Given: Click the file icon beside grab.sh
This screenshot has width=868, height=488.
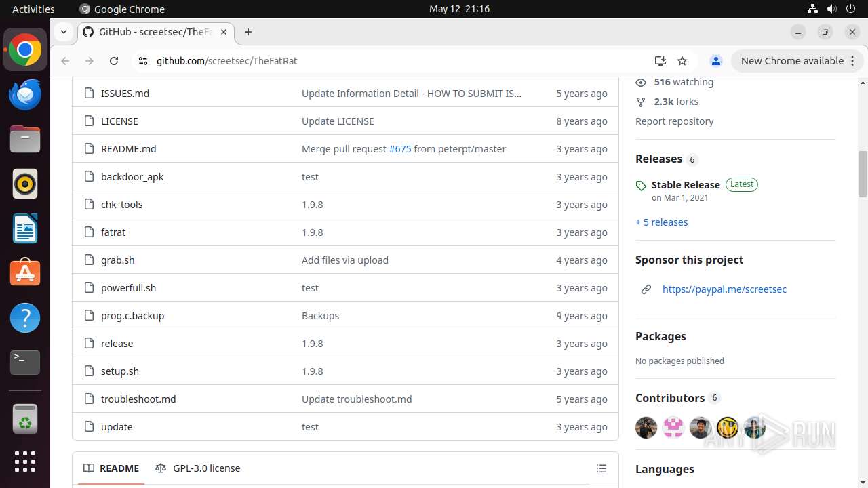Looking at the screenshot, I should (89, 260).
